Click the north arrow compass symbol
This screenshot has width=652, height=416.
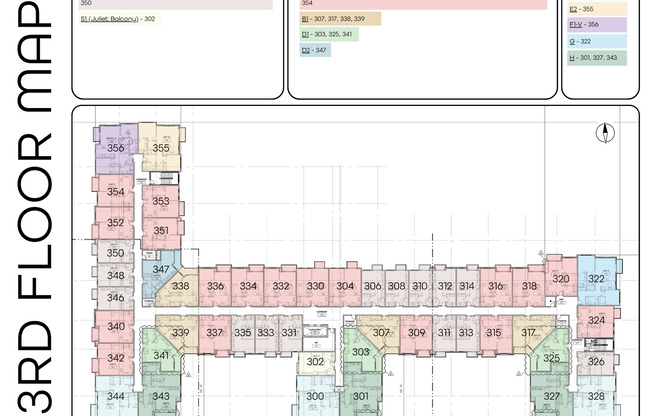605,133
